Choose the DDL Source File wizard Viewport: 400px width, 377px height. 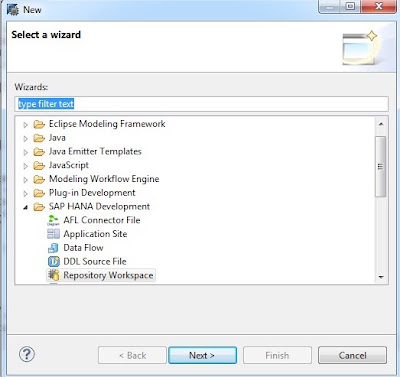coord(95,261)
